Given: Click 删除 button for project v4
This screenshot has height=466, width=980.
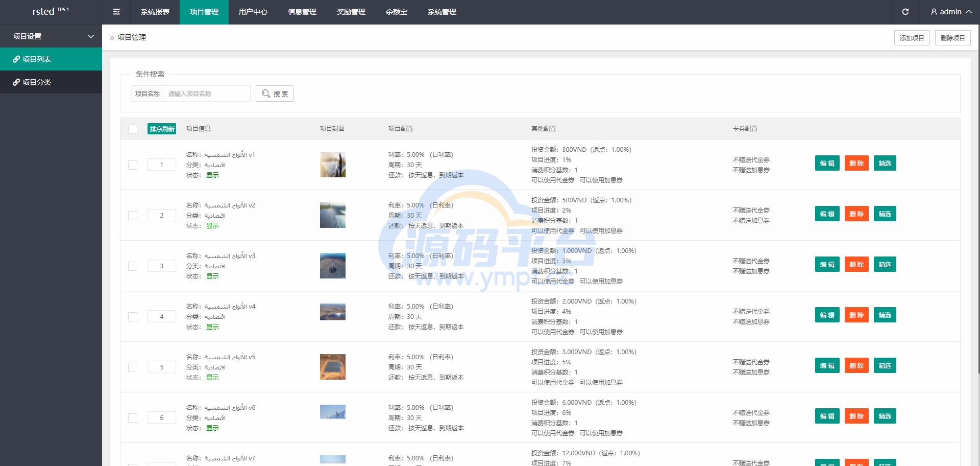Looking at the screenshot, I should pyautogui.click(x=856, y=315).
